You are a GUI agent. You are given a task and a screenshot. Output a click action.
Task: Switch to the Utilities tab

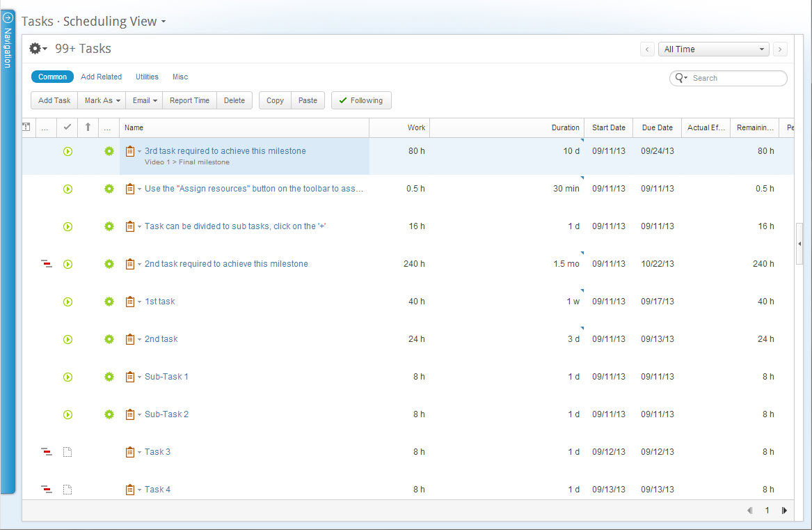(x=147, y=77)
